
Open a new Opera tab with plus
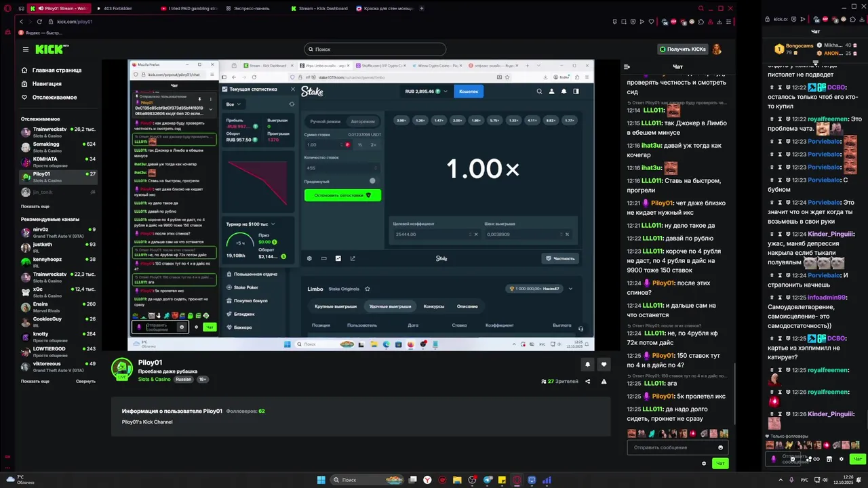[422, 8]
